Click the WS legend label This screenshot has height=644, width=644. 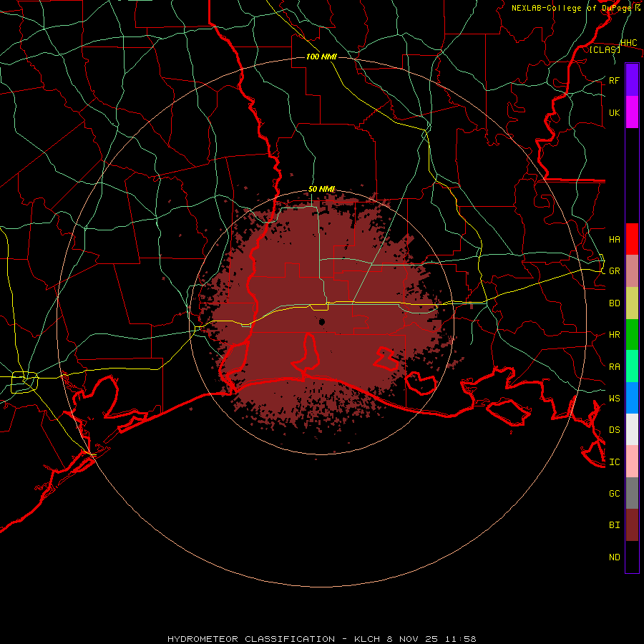614,398
